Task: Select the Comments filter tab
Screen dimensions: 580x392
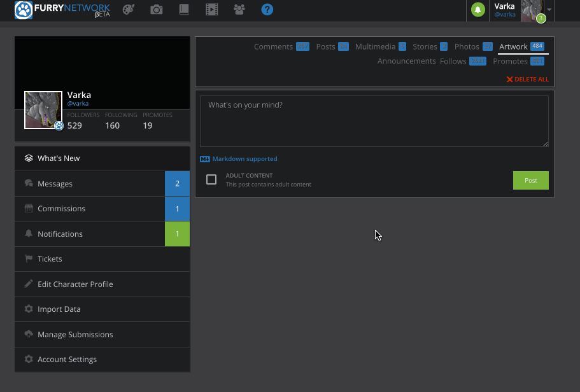Action: click(273, 46)
